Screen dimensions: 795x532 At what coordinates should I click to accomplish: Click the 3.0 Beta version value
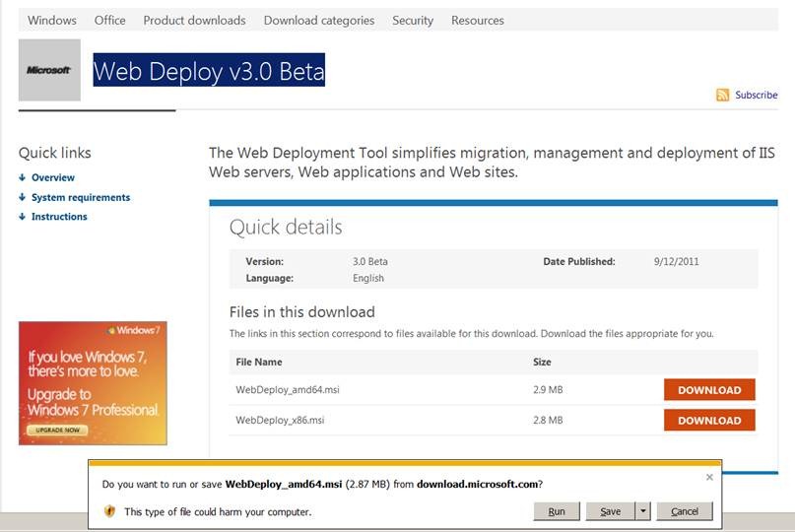(x=370, y=262)
